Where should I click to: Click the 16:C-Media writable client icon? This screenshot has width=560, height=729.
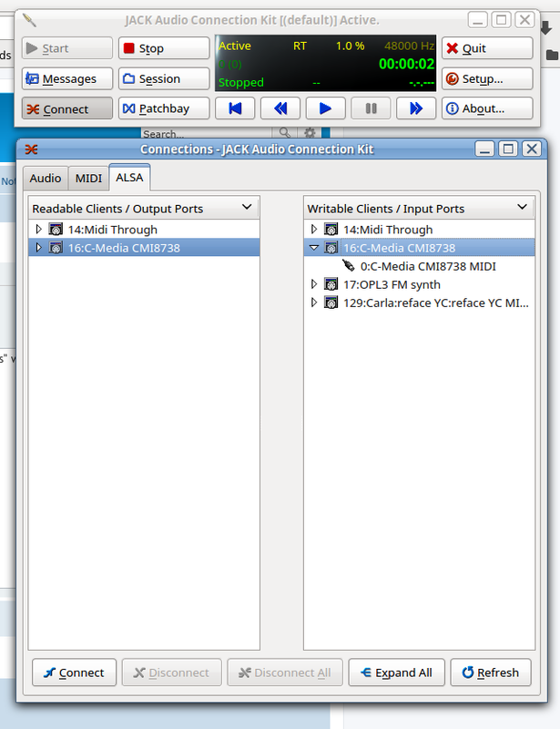click(331, 247)
